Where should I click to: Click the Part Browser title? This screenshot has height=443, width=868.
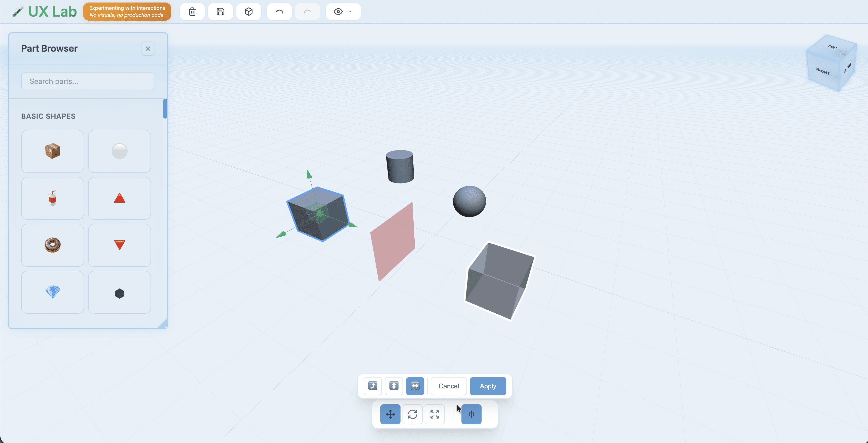pyautogui.click(x=49, y=49)
